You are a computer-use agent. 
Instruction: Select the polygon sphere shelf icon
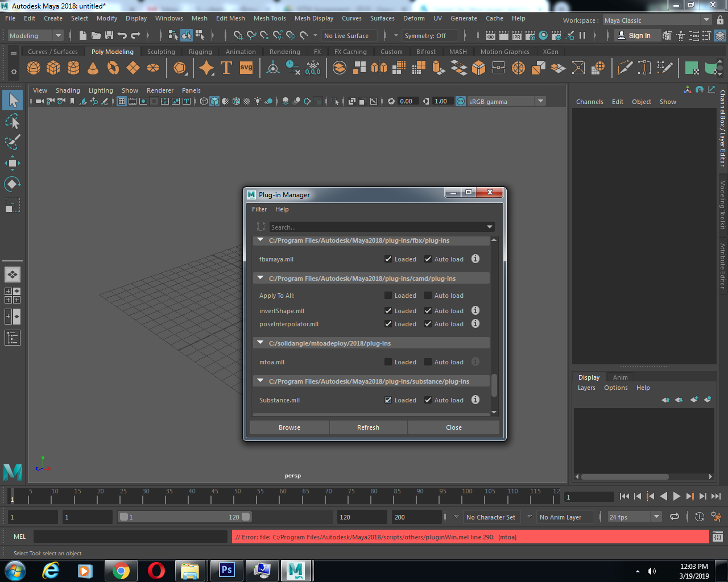click(34, 68)
